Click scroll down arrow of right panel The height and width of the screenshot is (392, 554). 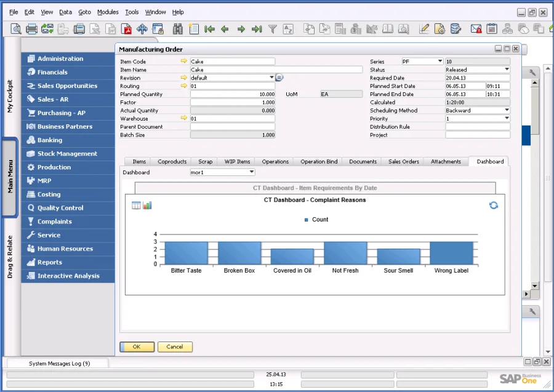pyautogui.click(x=534, y=286)
